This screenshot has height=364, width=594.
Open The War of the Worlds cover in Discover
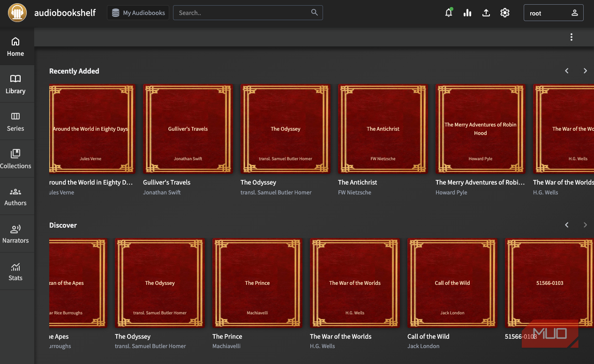tap(355, 283)
